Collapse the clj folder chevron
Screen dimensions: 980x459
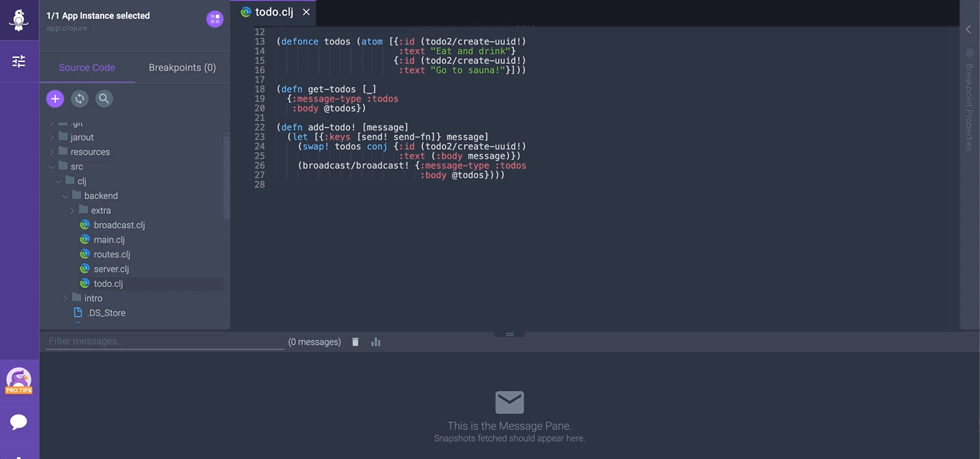pos(59,181)
